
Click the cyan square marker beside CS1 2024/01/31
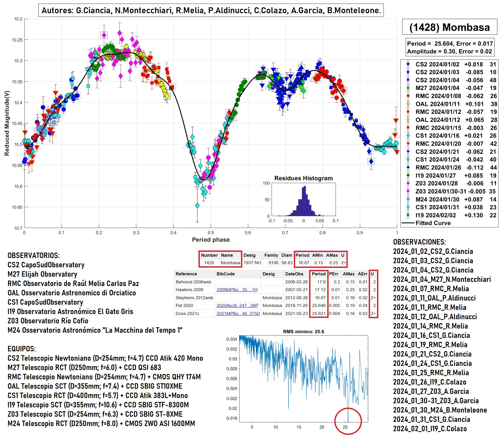[x=408, y=207]
